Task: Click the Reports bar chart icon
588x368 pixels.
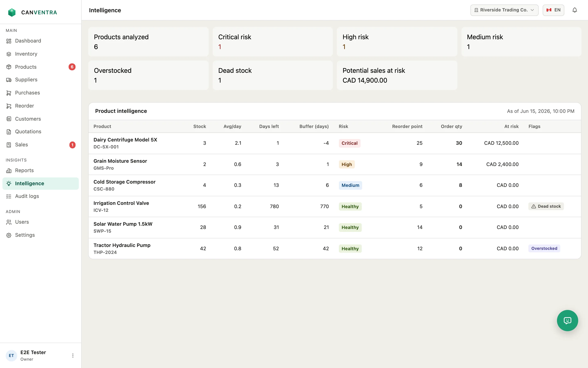Action: point(9,171)
